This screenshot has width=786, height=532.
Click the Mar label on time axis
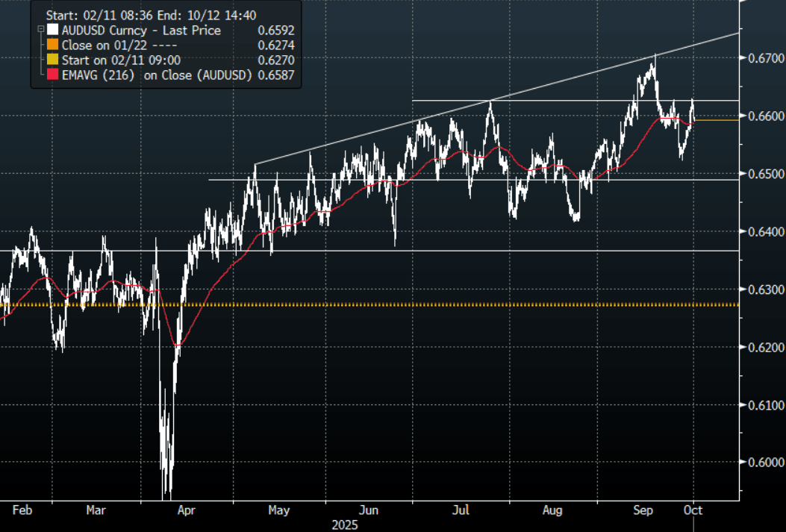point(96,510)
